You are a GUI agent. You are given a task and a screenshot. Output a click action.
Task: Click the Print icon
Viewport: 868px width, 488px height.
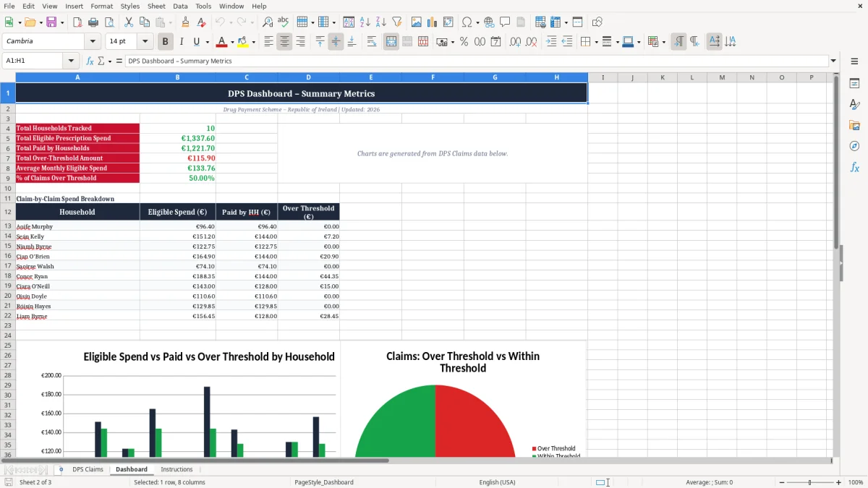pos(92,22)
